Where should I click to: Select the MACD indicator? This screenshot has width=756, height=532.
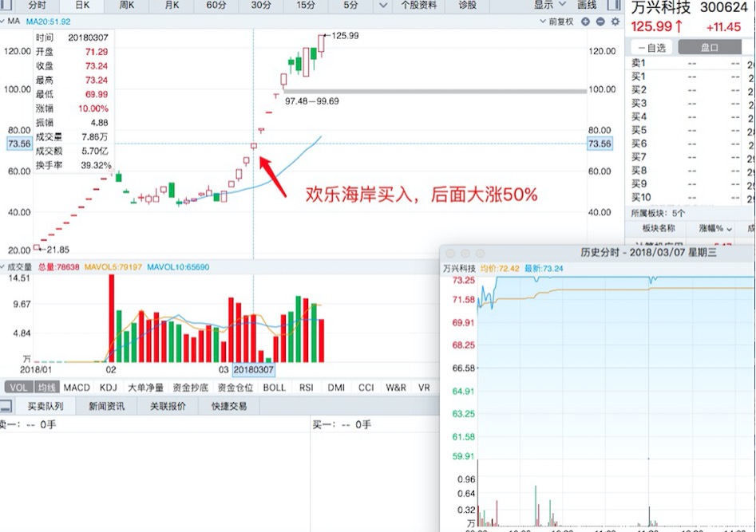(77, 388)
